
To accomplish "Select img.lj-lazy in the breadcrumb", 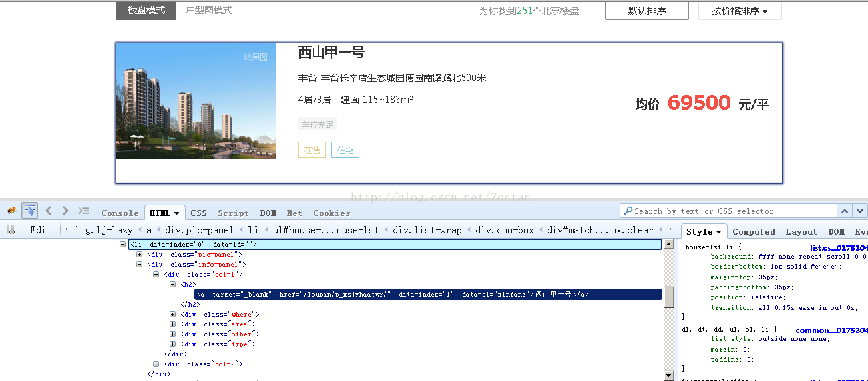I will [x=104, y=230].
